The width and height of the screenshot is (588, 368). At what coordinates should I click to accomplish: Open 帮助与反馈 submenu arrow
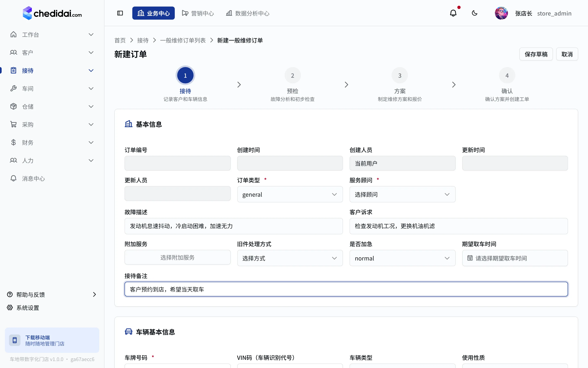(95, 294)
